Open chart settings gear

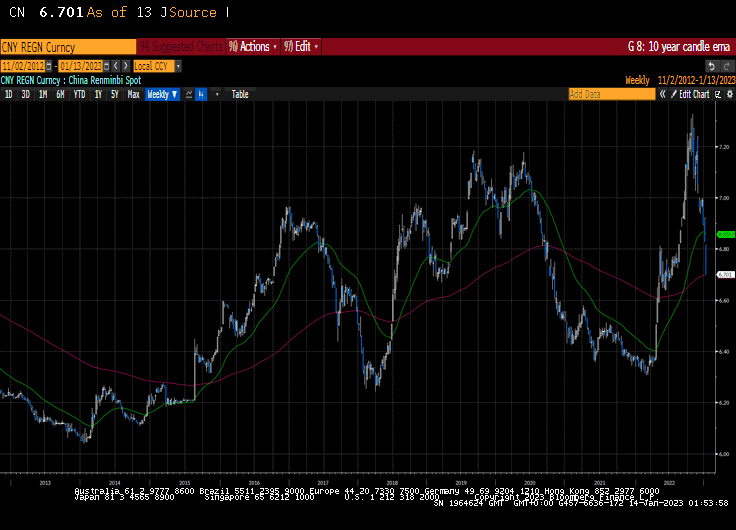click(729, 94)
